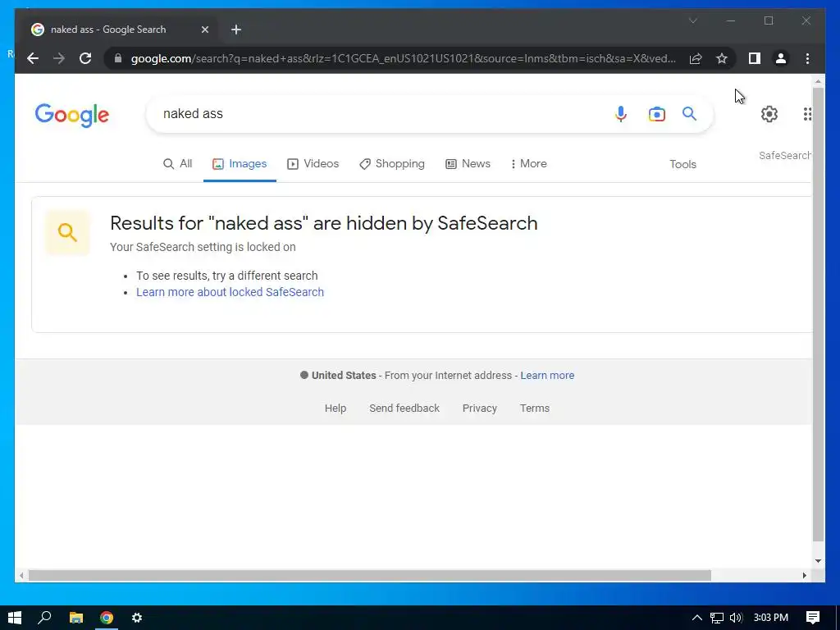The image size is (840, 630).
Task: Open the tab search chevron in title bar
Action: coord(692,21)
